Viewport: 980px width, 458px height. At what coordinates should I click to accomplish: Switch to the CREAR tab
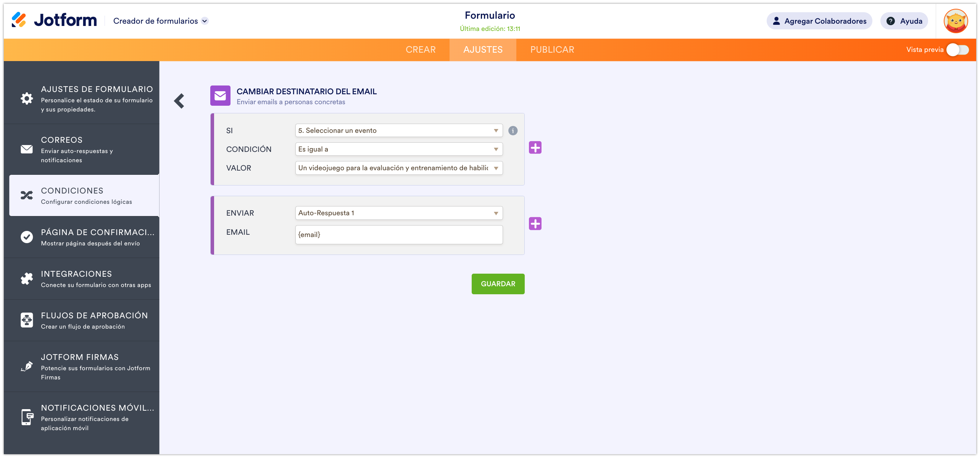(x=421, y=50)
